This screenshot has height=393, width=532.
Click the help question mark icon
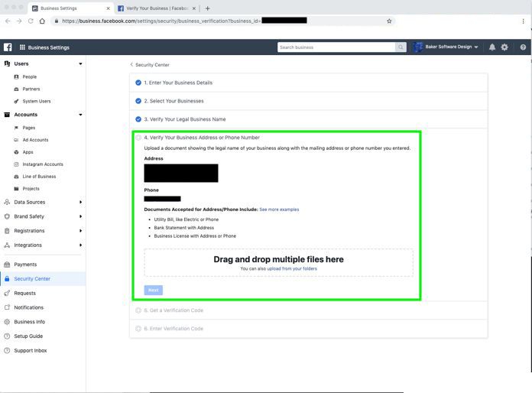pyautogui.click(x=523, y=47)
